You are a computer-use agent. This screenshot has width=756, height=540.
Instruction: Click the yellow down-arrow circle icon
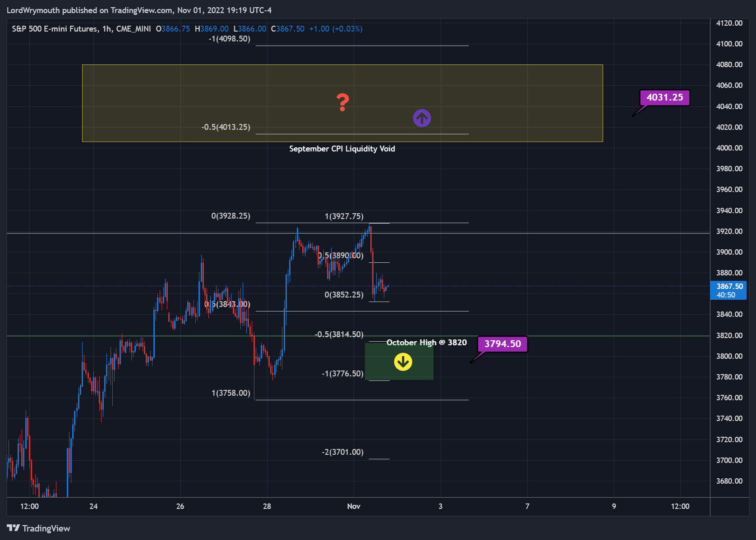(x=403, y=362)
